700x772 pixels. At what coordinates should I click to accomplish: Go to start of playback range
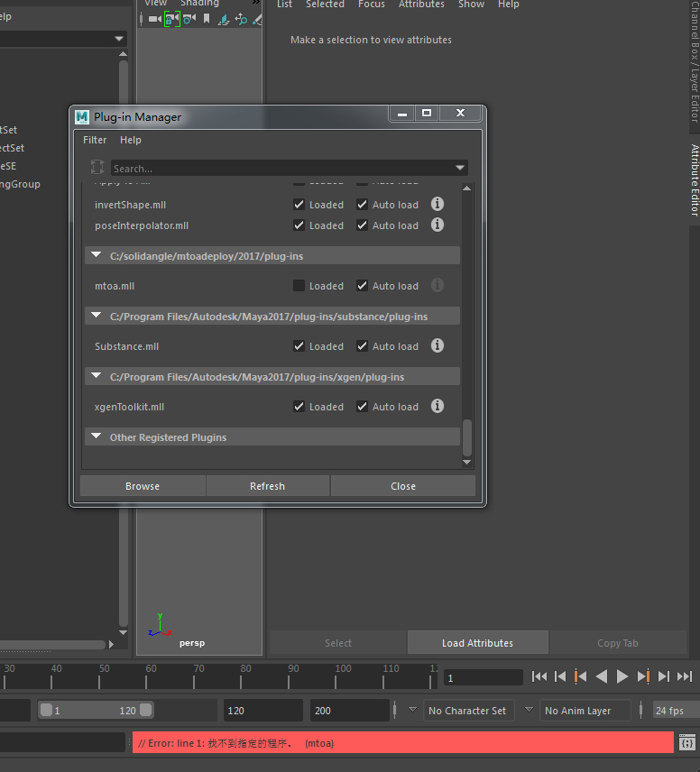tap(539, 676)
